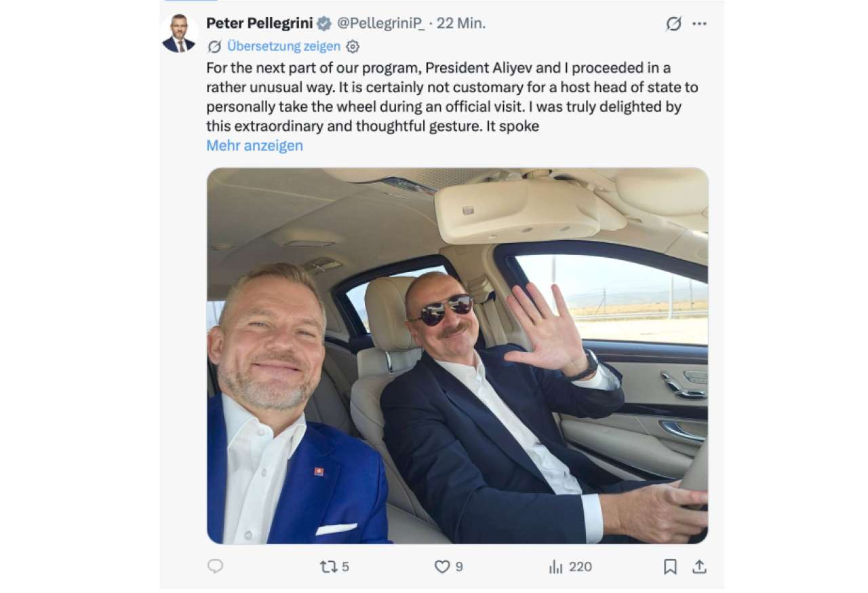Screen dimensions: 868x593
Task: Repost using the retweet arrows icon
Action: 328,567
